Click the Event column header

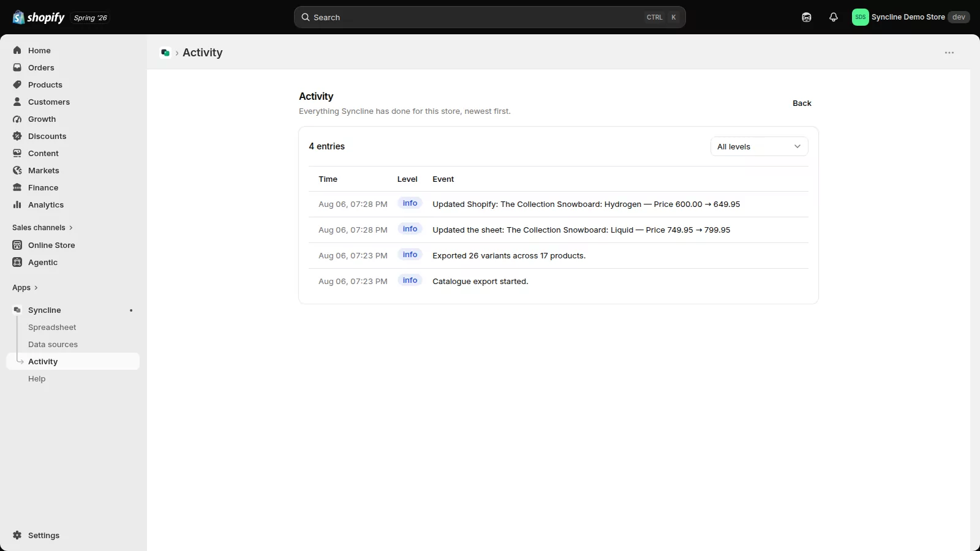[x=443, y=179]
